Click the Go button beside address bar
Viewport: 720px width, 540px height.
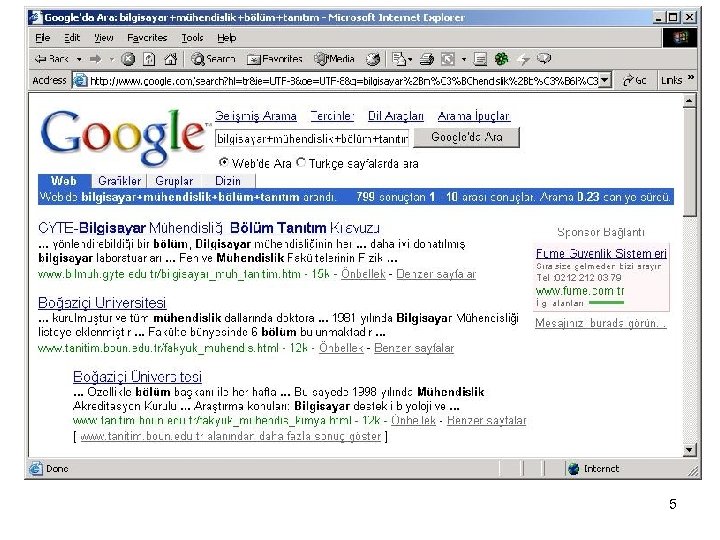[635, 80]
